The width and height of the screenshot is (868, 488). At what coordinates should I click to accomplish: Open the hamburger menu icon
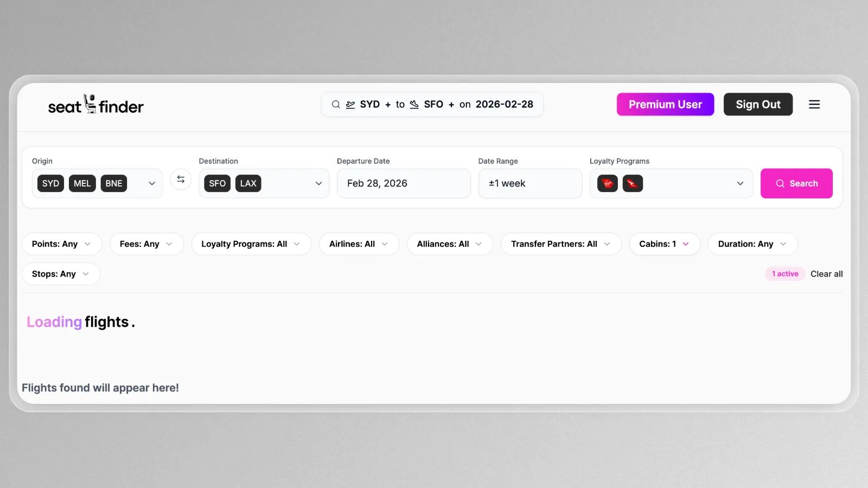814,105
